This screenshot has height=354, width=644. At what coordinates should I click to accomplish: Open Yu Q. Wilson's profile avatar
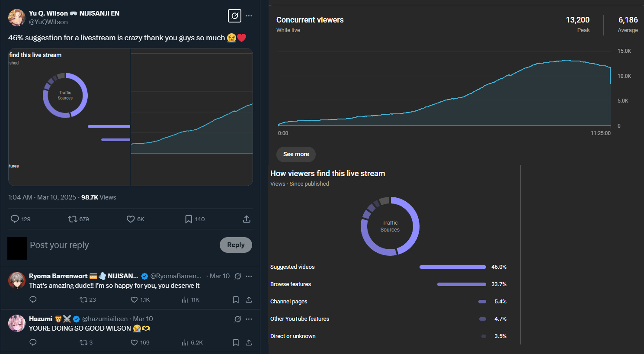pos(17,17)
